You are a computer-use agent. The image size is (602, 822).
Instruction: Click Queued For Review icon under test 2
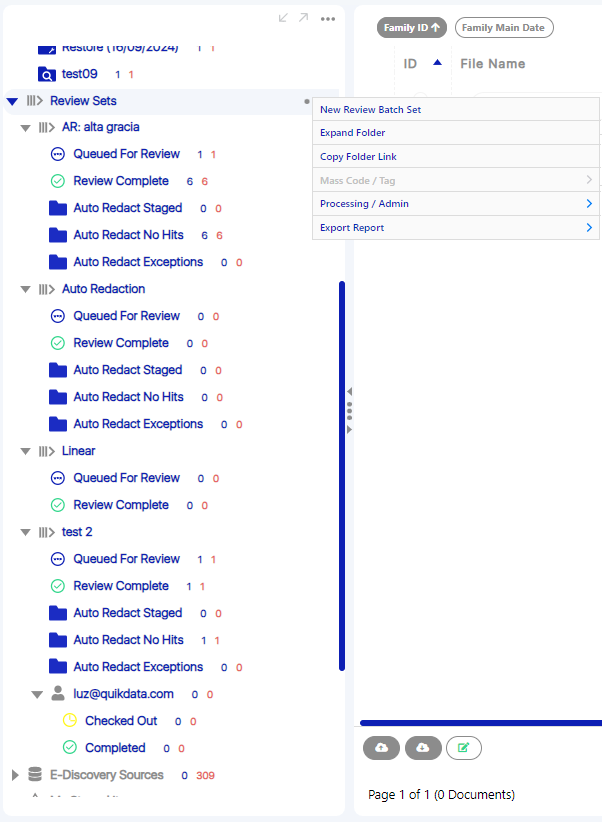pos(58,559)
